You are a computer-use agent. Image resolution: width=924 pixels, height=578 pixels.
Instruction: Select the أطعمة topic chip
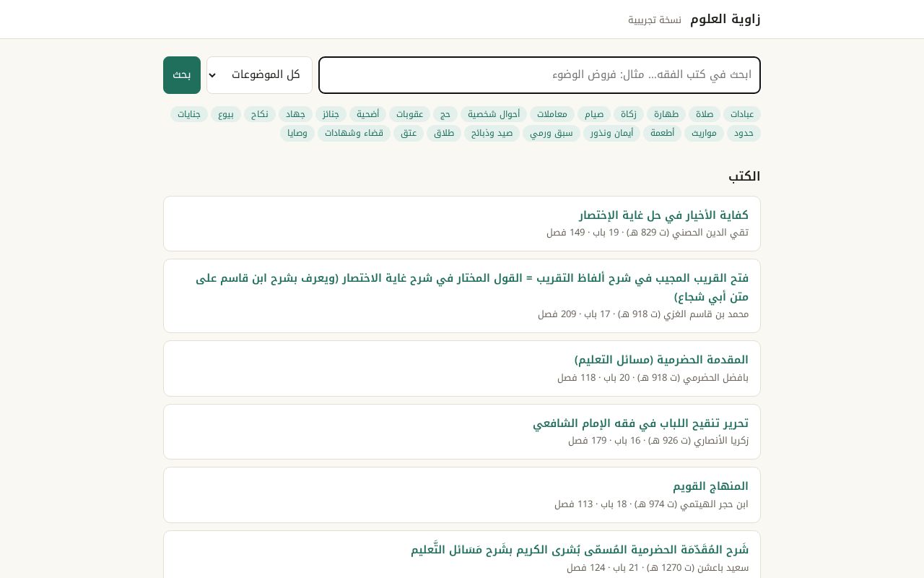pos(663,133)
